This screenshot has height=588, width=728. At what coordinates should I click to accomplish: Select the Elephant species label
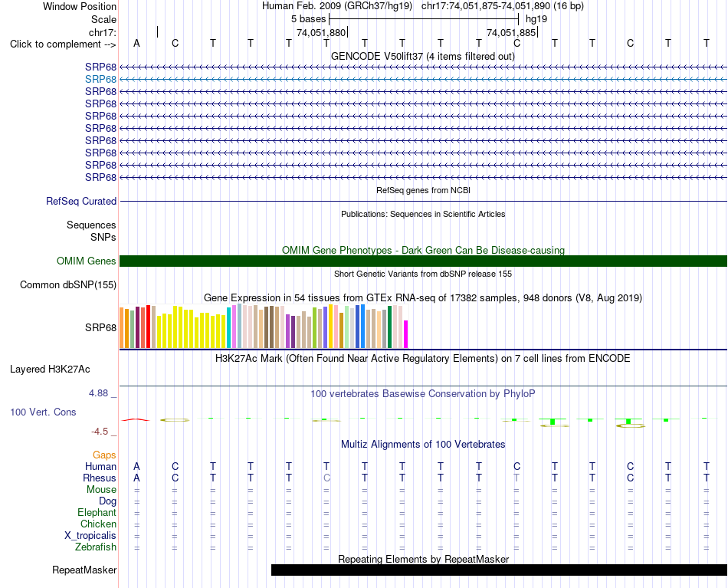click(x=97, y=512)
